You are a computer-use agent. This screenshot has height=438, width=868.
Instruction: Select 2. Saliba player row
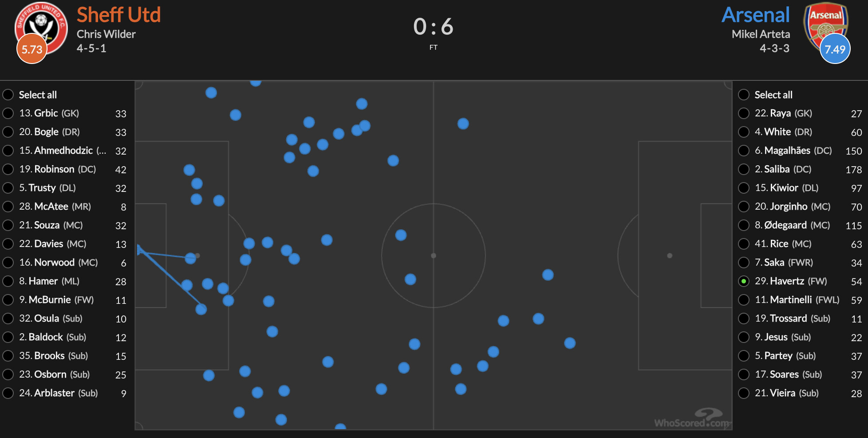[800, 169]
